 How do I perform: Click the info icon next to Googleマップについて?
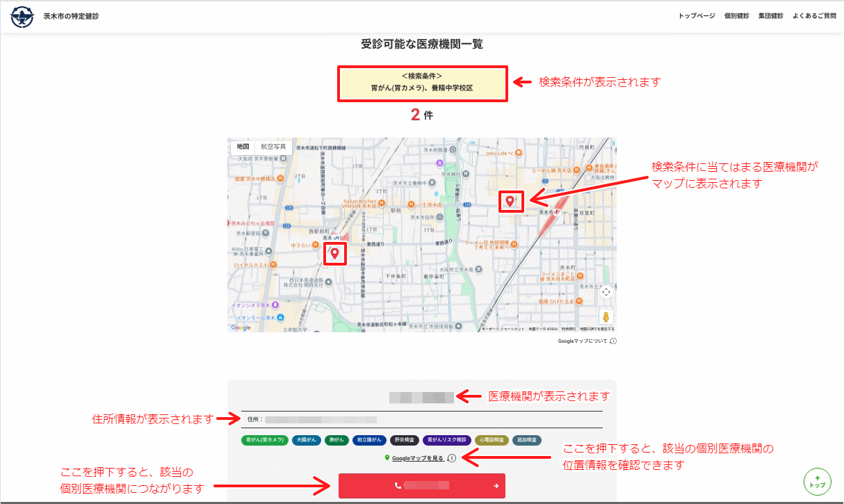(613, 341)
